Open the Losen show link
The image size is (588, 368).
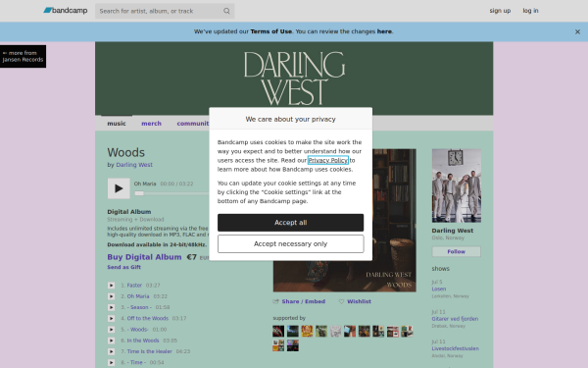439,289
